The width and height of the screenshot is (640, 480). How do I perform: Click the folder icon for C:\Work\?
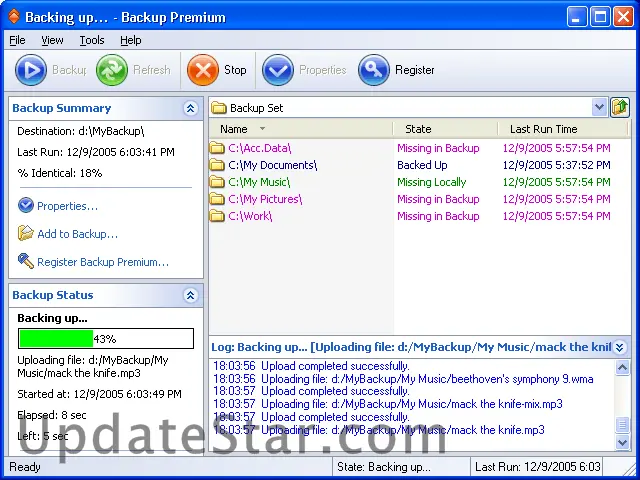coord(217,216)
